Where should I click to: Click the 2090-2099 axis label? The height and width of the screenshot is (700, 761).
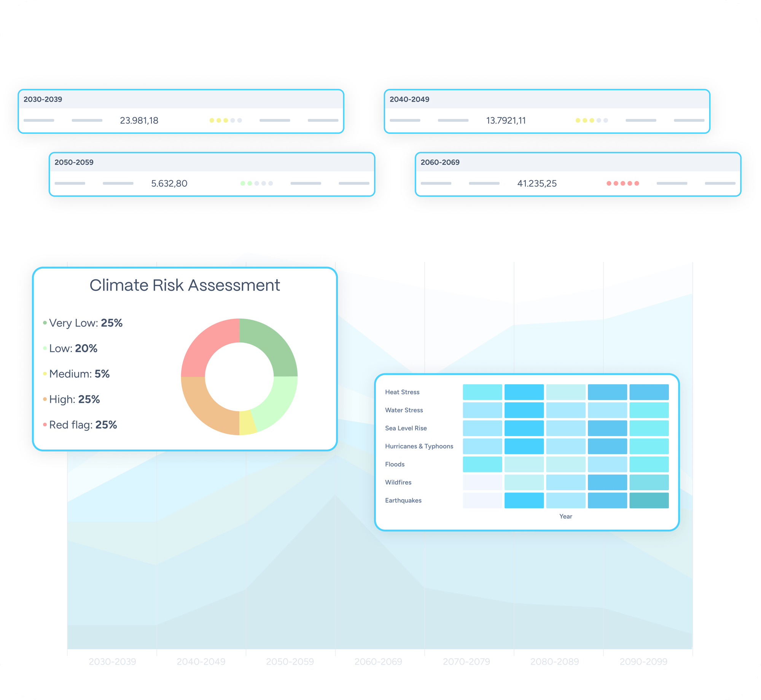[643, 662]
